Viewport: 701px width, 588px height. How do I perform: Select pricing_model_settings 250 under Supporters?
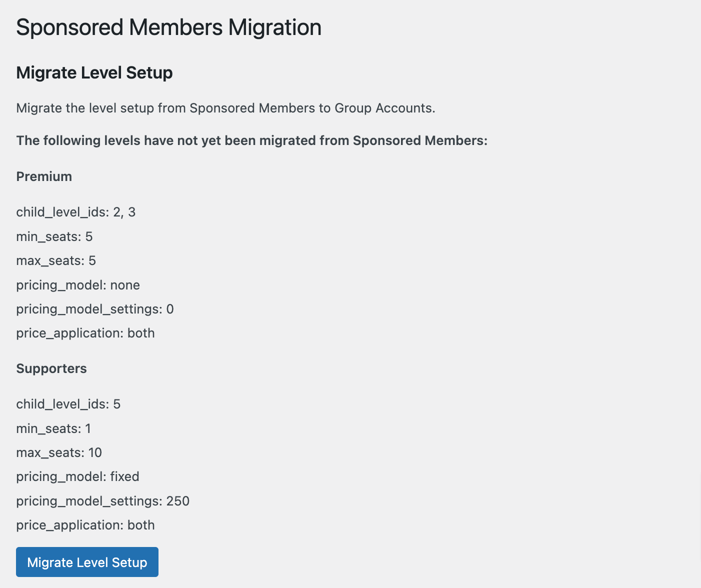pyautogui.click(x=103, y=500)
